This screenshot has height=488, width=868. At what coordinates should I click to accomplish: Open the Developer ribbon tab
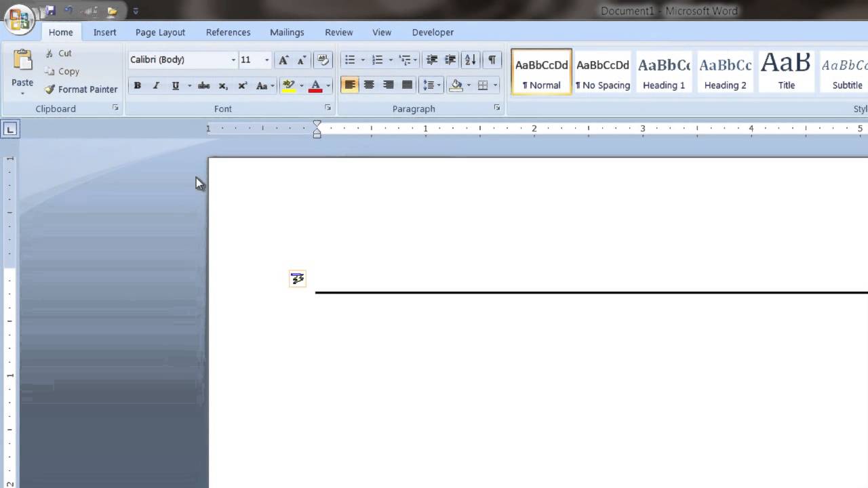[433, 32]
